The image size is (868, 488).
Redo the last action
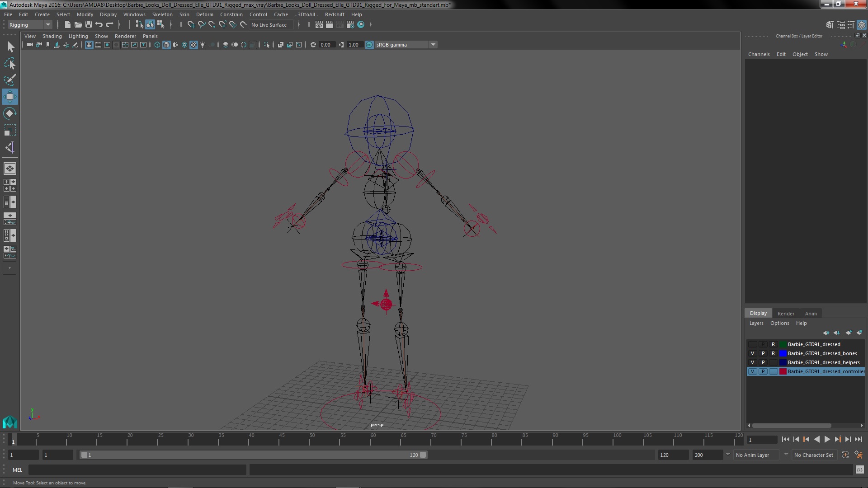109,25
